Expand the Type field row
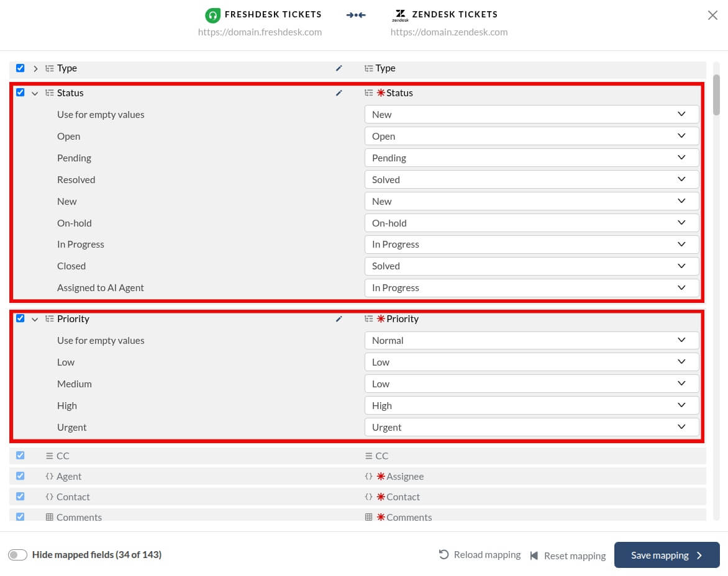Screen dimensions: 728x576 35,69
